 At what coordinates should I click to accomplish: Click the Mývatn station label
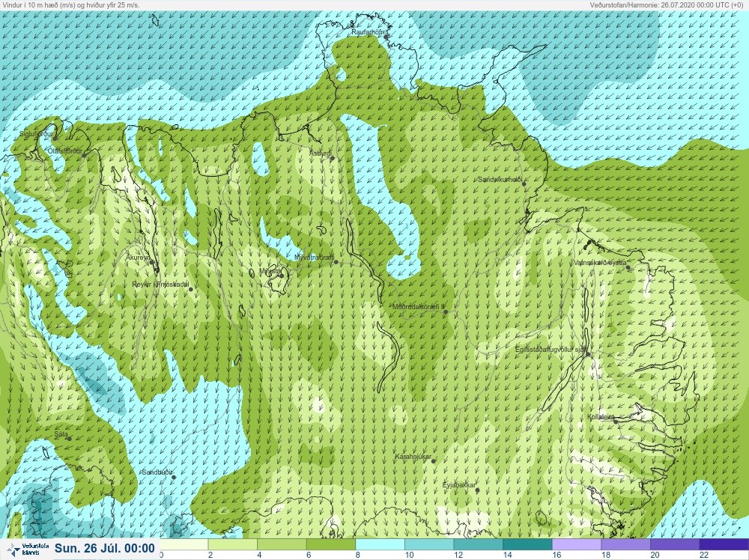pos(270,271)
